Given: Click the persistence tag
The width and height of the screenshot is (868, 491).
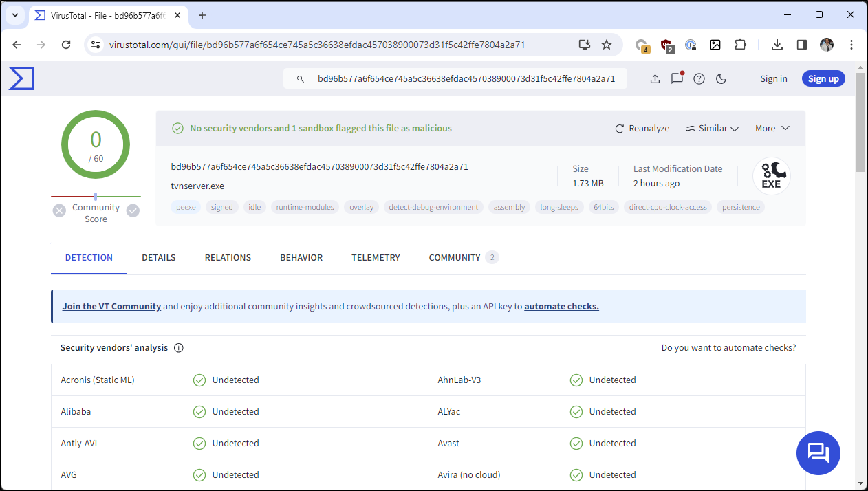Looking at the screenshot, I should point(741,207).
